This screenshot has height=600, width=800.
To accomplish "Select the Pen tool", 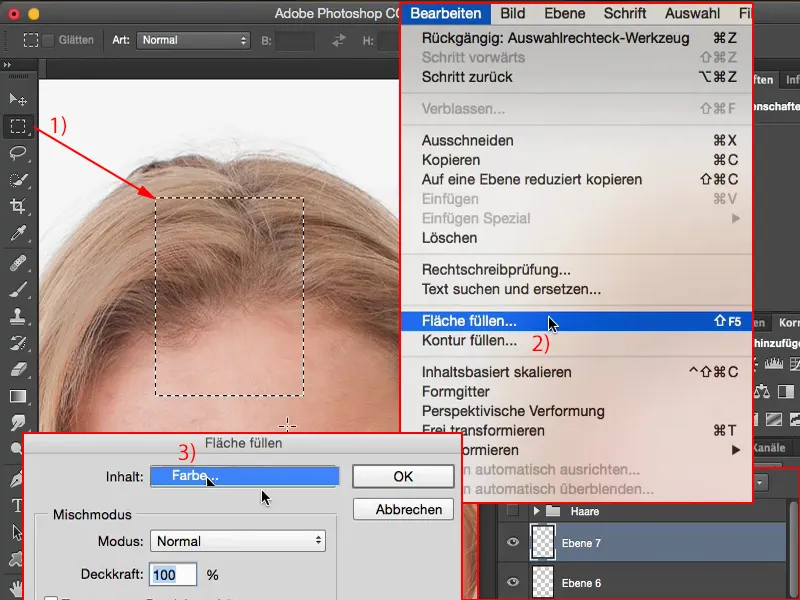I will pos(16,480).
